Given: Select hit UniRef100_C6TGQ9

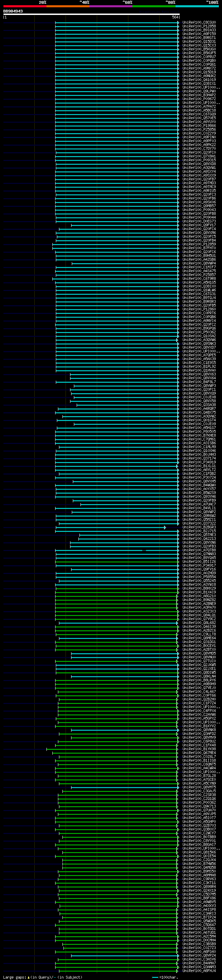Looking at the screenshot, I should tap(199, 114).
